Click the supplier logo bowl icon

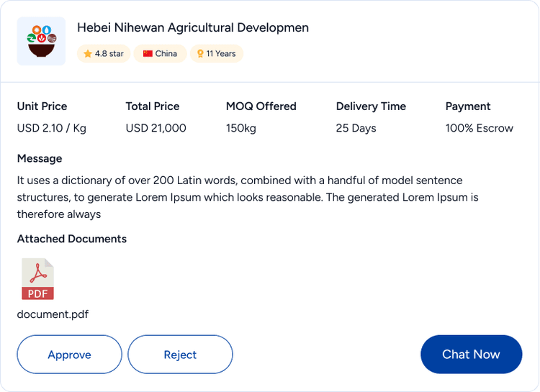click(x=41, y=41)
